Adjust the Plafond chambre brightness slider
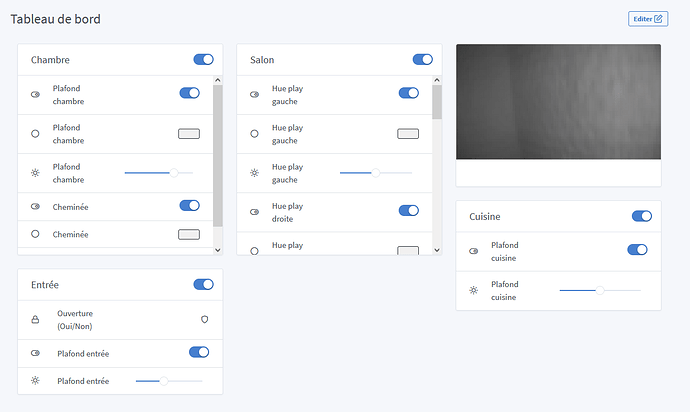 [159, 173]
